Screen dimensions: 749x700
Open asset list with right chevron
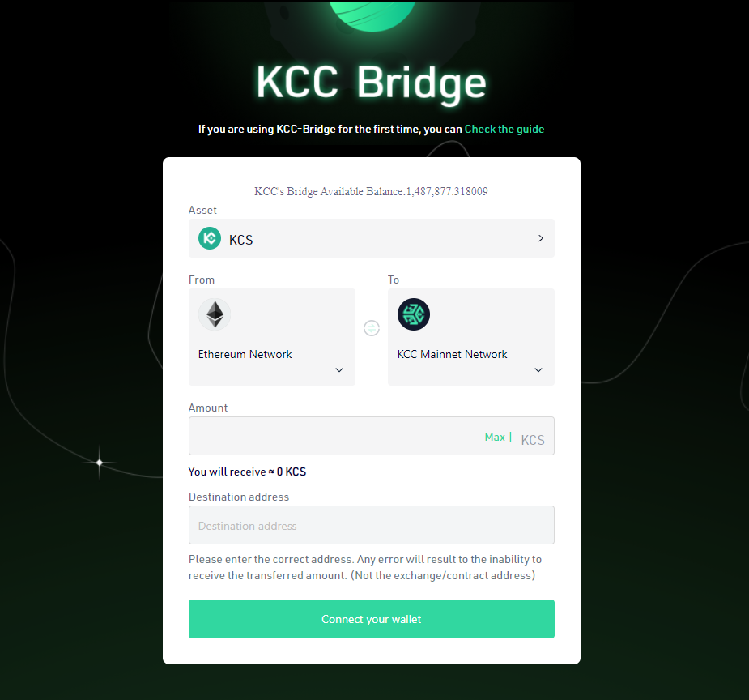tap(541, 238)
